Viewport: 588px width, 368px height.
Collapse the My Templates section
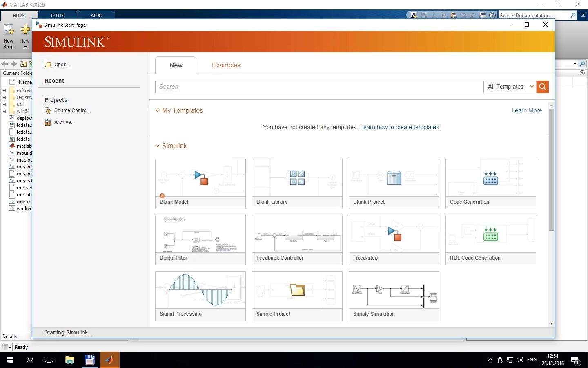point(157,111)
